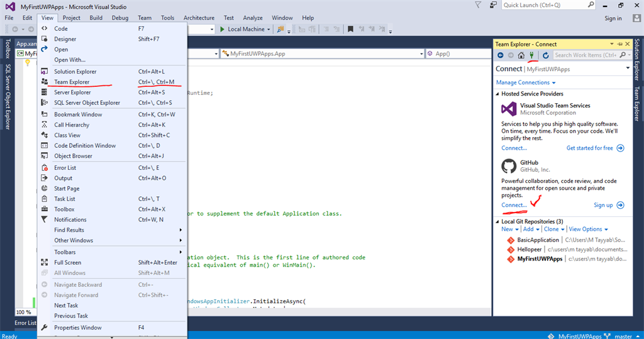Click the Get started for free link
This screenshot has height=339, width=644.
coord(589,148)
